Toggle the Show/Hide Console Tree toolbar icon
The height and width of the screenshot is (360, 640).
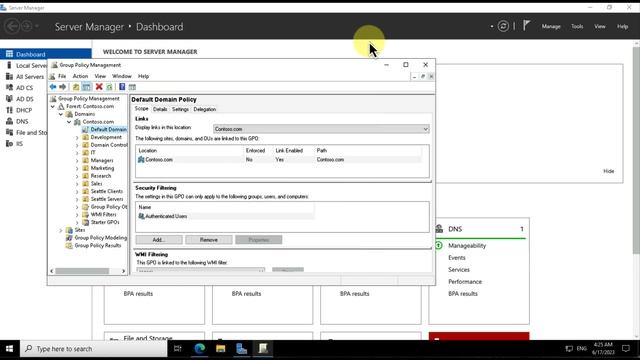pos(86,87)
